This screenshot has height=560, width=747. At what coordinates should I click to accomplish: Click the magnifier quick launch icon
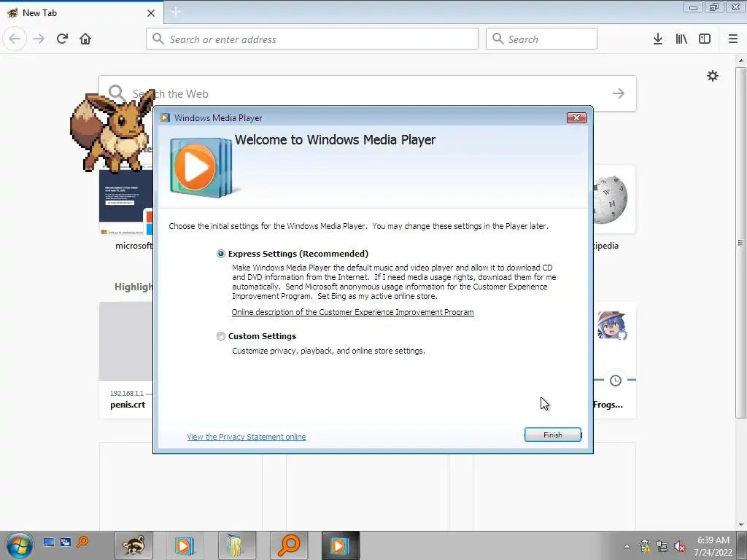(82, 542)
